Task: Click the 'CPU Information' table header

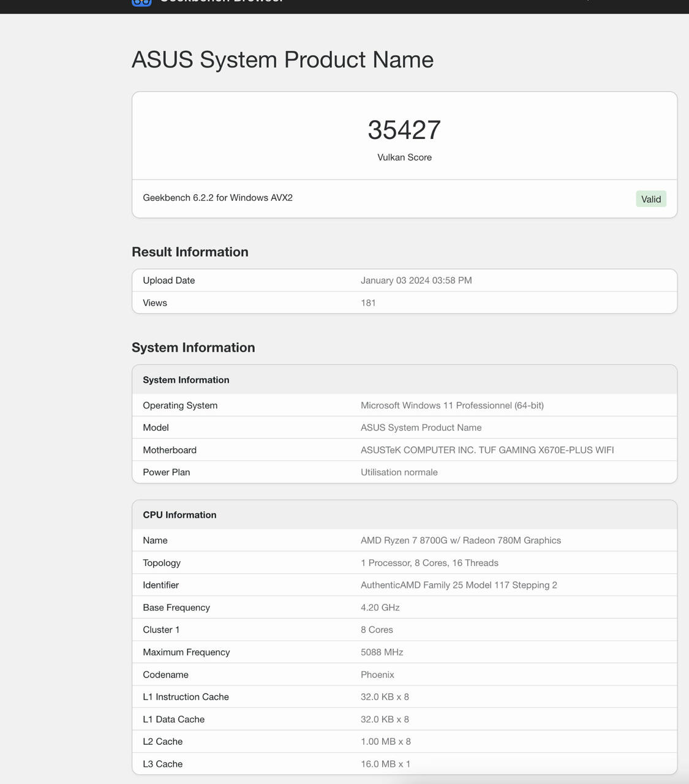Action: point(179,515)
